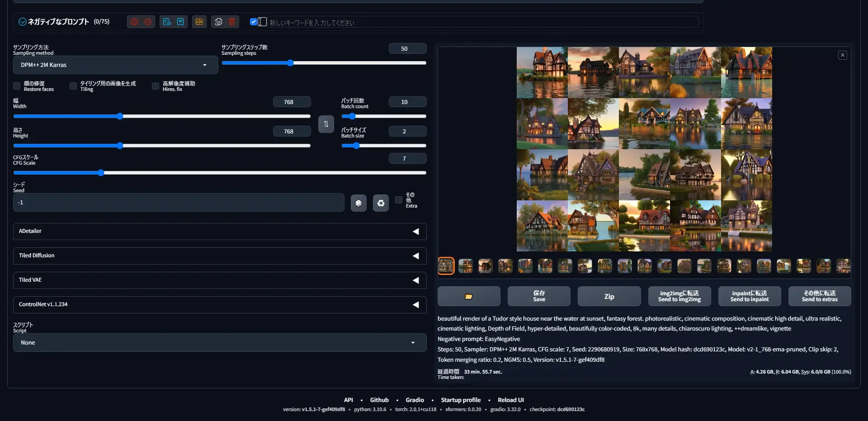Enable the Hires. fix checkbox
Screen dimensions: 868x421
(x=156, y=86)
